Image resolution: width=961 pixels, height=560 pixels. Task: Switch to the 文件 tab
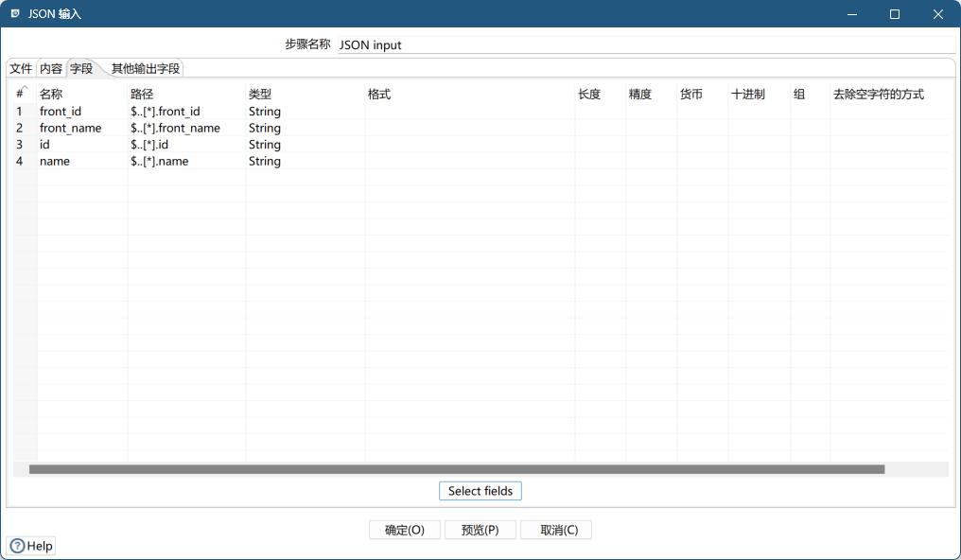pyautogui.click(x=20, y=68)
